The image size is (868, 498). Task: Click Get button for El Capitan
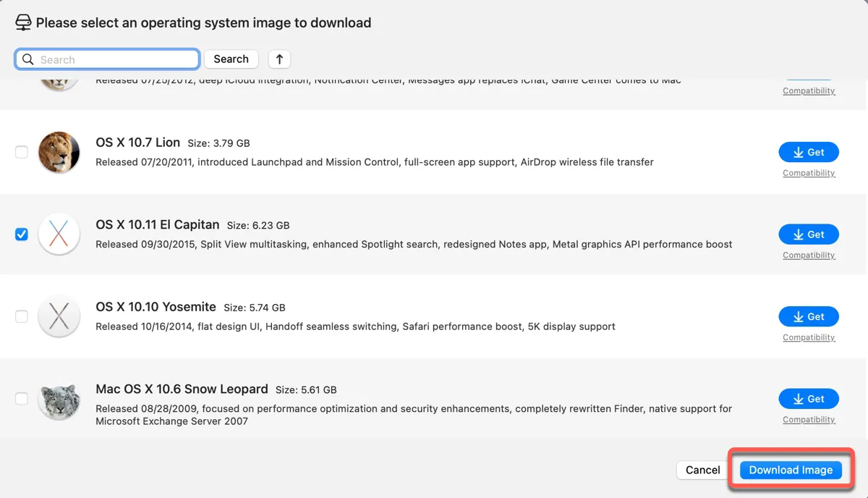(809, 235)
